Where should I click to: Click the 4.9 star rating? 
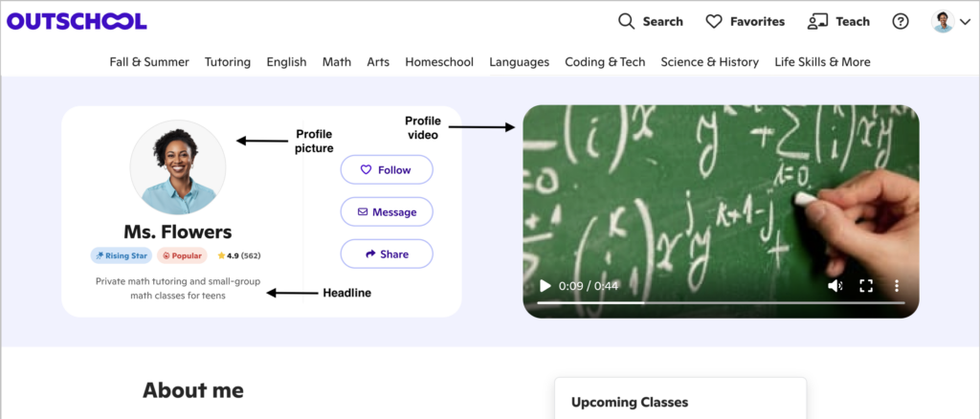[239, 256]
